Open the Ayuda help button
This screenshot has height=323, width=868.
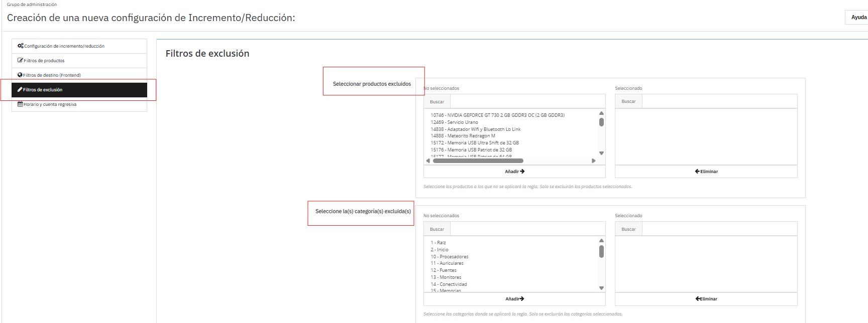(x=858, y=17)
